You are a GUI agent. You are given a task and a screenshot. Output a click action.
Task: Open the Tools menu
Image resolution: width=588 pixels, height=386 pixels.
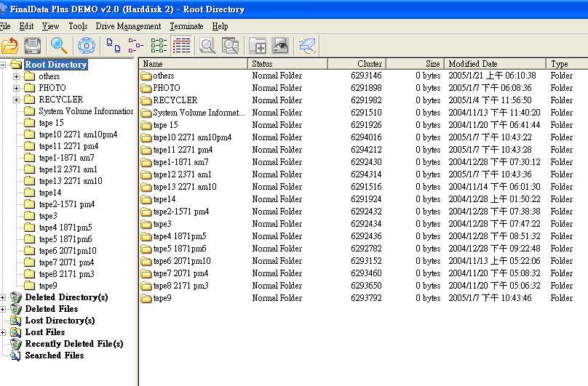78,26
